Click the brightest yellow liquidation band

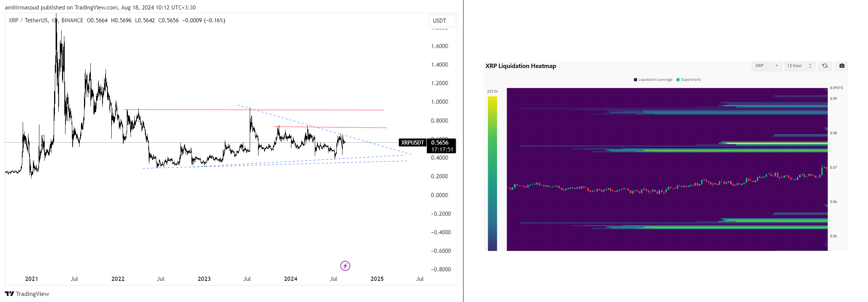777,143
